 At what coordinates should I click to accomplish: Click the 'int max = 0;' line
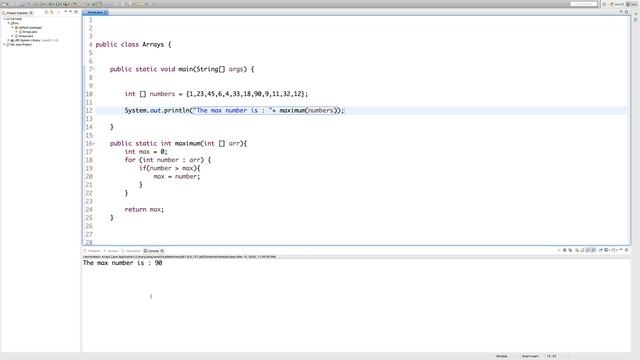click(x=146, y=151)
